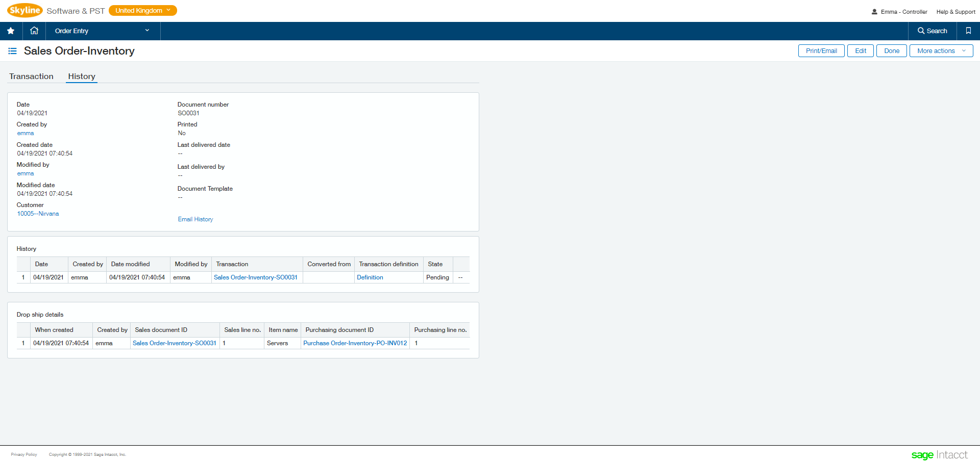Open Search with the magnifier icon
The width and height of the screenshot is (980, 463).
point(932,31)
